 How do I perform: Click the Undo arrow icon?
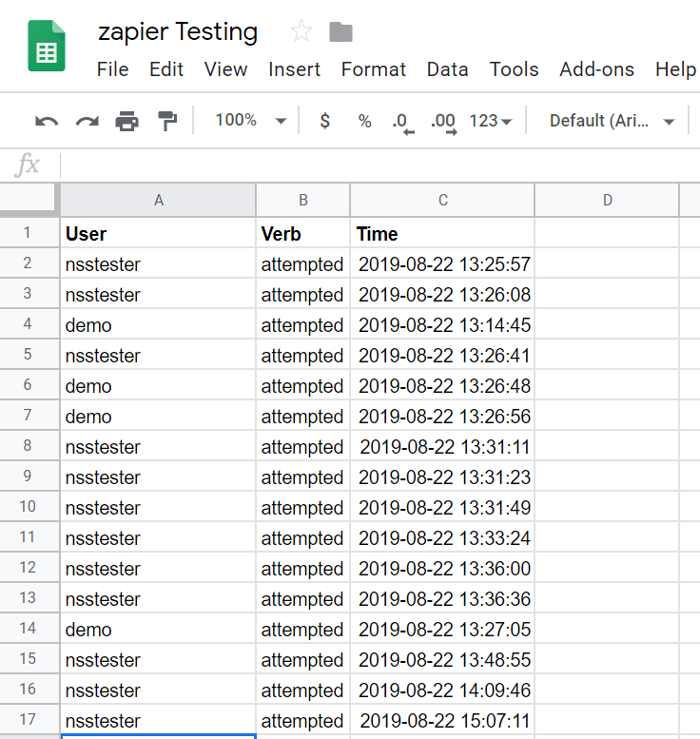click(47, 121)
